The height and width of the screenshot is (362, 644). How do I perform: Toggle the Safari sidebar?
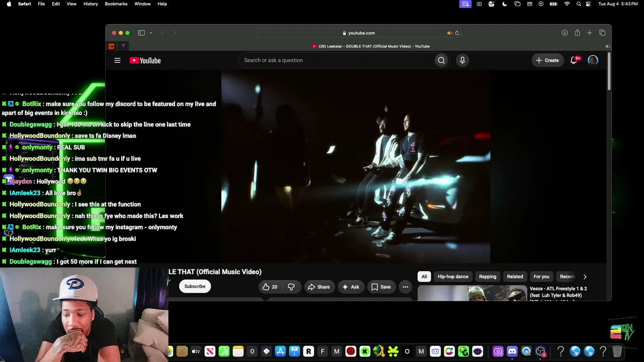pos(141,33)
